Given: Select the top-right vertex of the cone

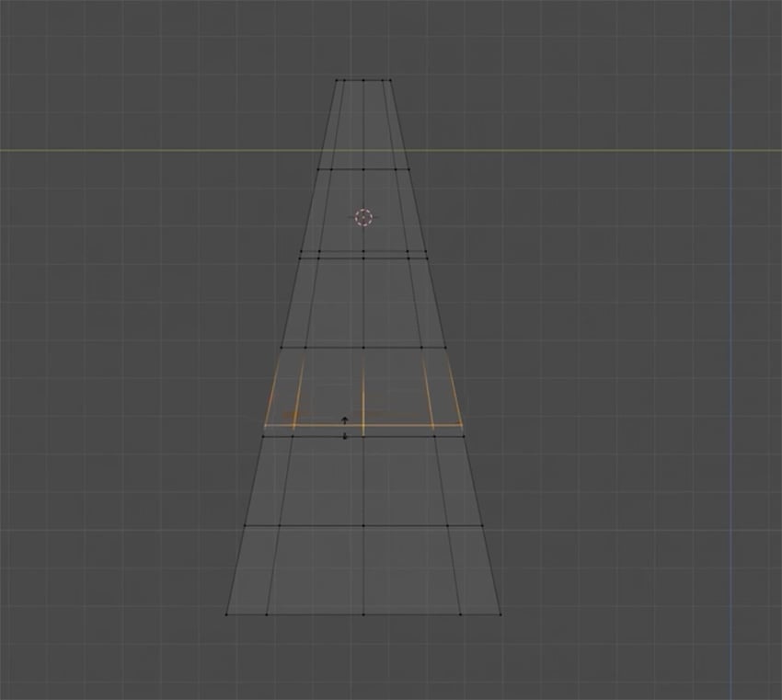Looking at the screenshot, I should (391, 78).
